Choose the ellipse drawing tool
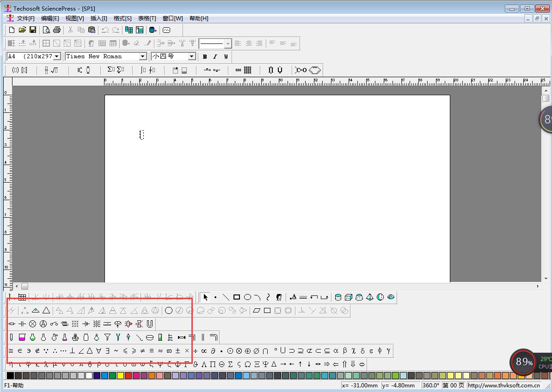The image size is (552, 392). [247, 297]
